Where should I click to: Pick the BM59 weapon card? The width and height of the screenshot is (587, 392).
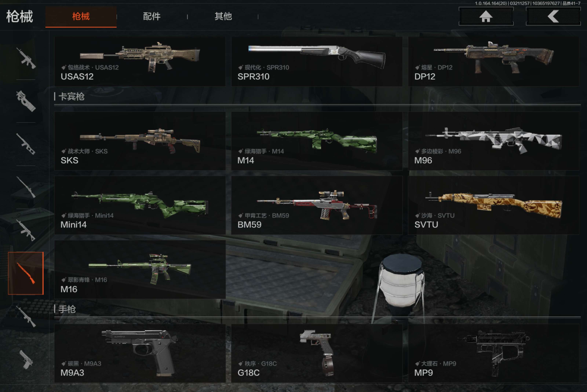pos(317,205)
